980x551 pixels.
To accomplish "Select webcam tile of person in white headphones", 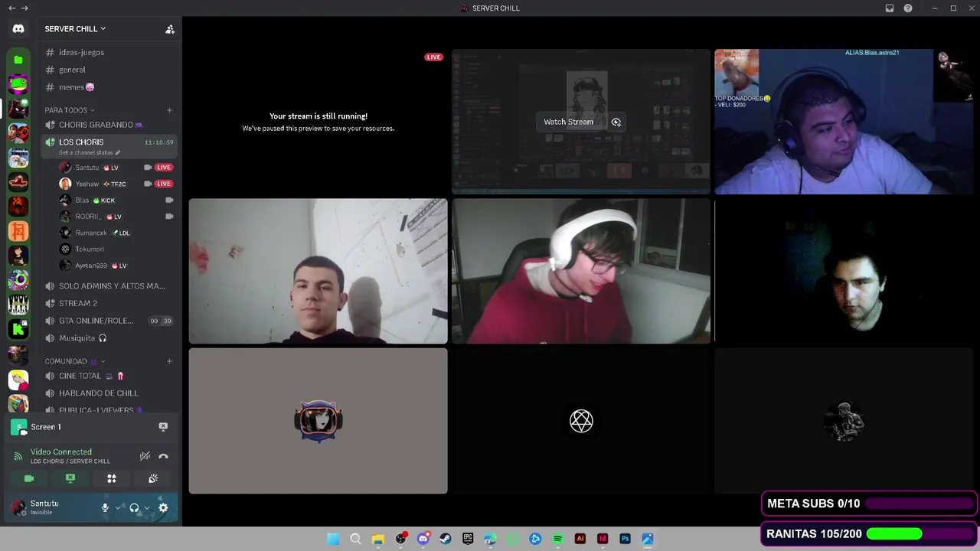I will 581,271.
